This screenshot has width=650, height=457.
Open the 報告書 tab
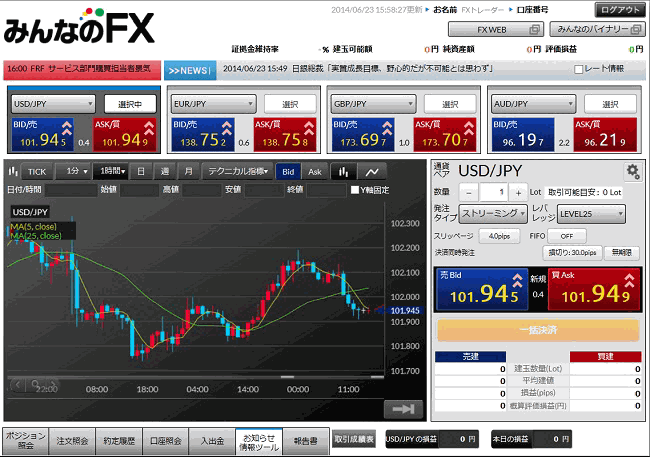click(306, 440)
